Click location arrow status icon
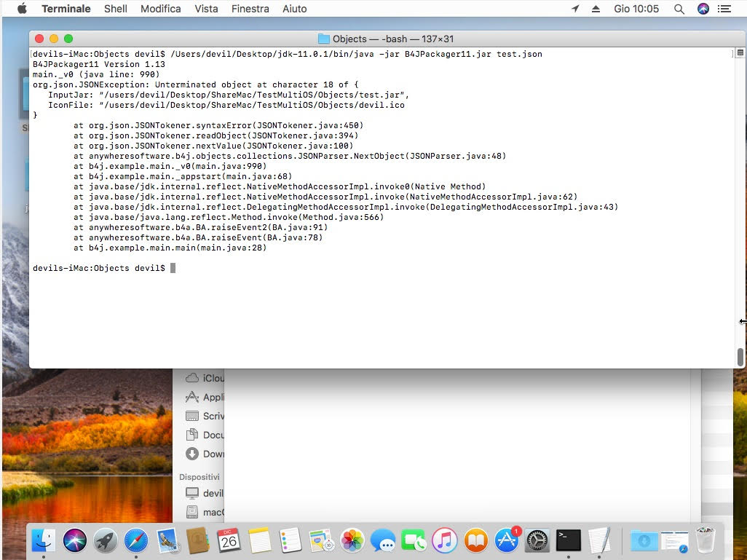This screenshot has height=560, width=747. pyautogui.click(x=575, y=9)
